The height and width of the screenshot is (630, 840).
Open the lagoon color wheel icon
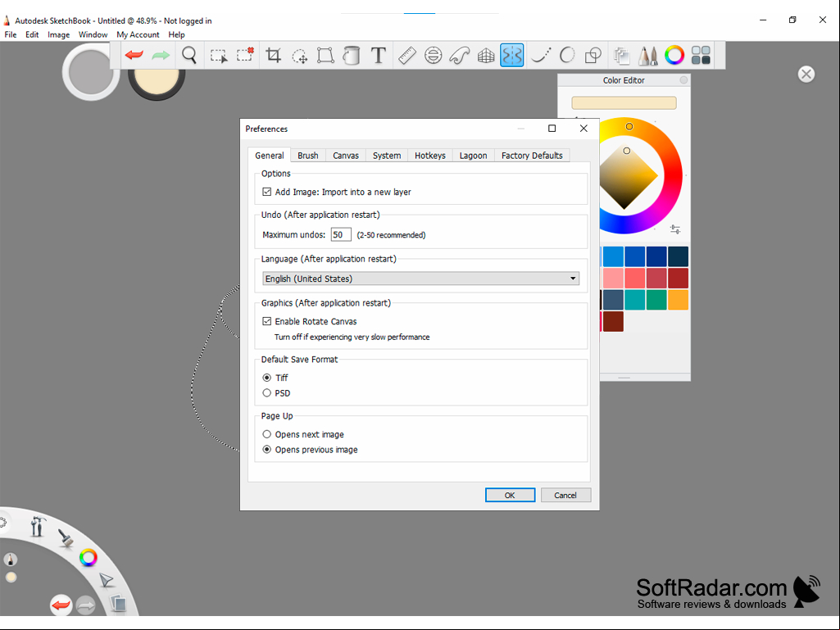tap(88, 558)
